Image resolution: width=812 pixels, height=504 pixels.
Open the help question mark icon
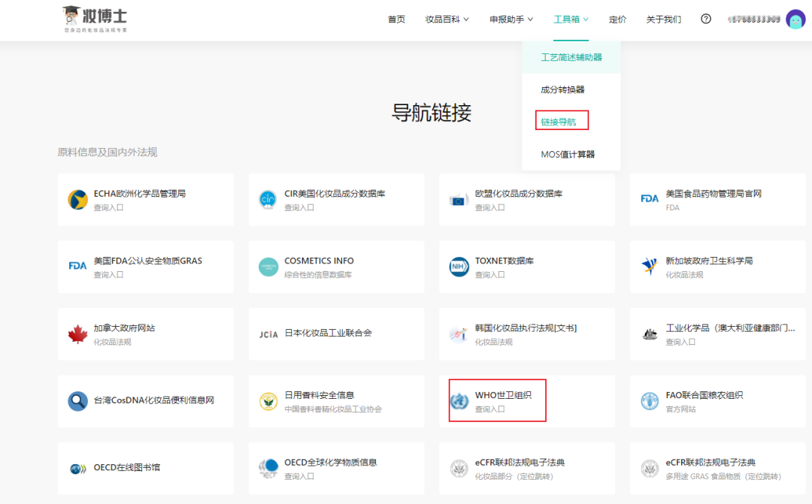(x=705, y=19)
